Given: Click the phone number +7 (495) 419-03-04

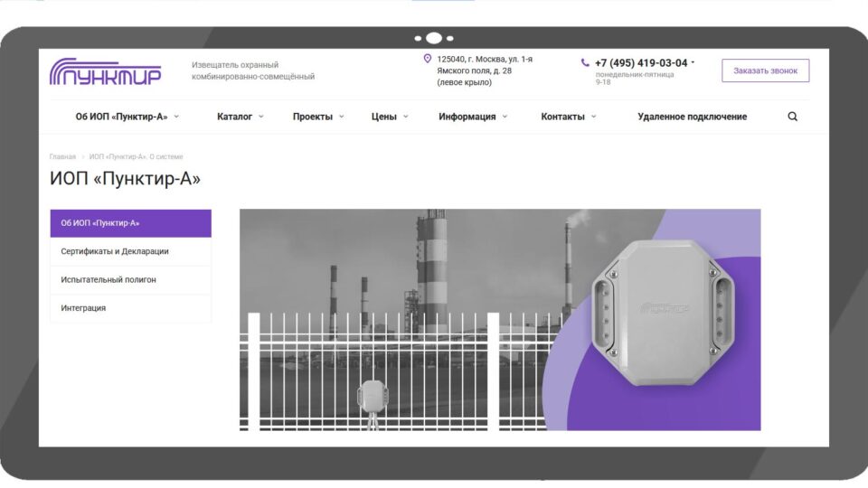Looking at the screenshot, I should click(641, 63).
